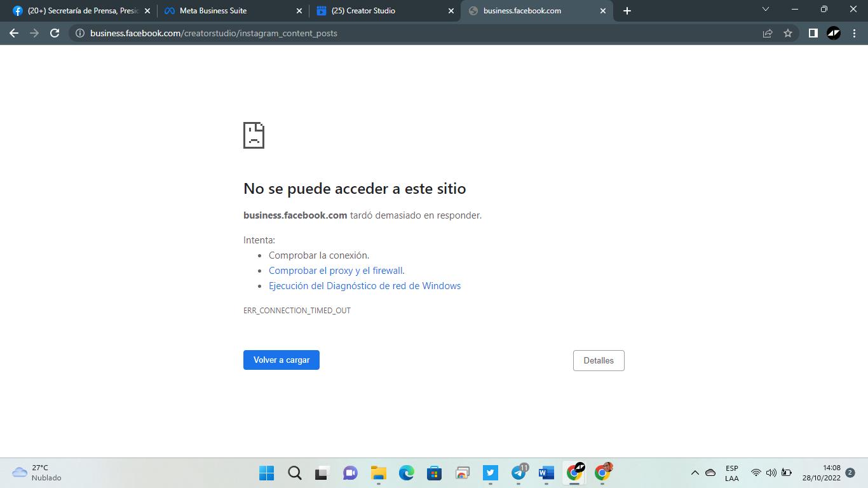This screenshot has width=868, height=488.
Task: Click the Volver a cargar button
Action: click(281, 360)
